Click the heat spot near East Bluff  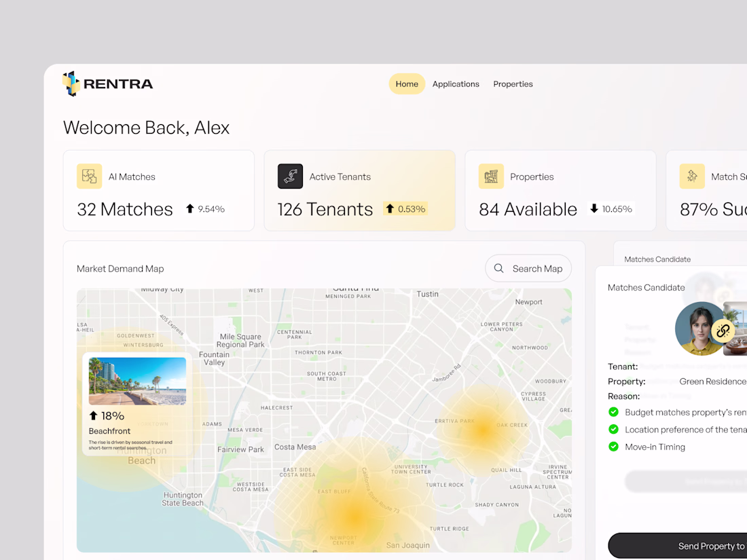tap(355, 516)
